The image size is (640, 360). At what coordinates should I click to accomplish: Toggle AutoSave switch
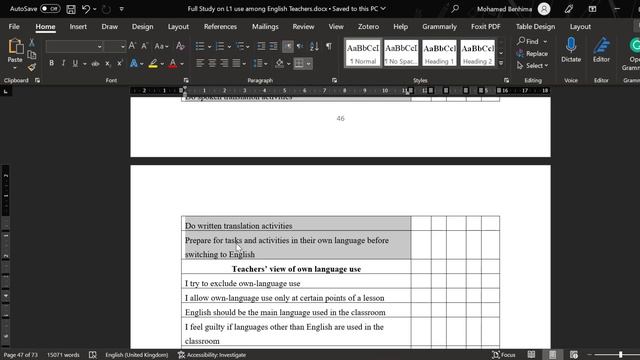pos(50,9)
